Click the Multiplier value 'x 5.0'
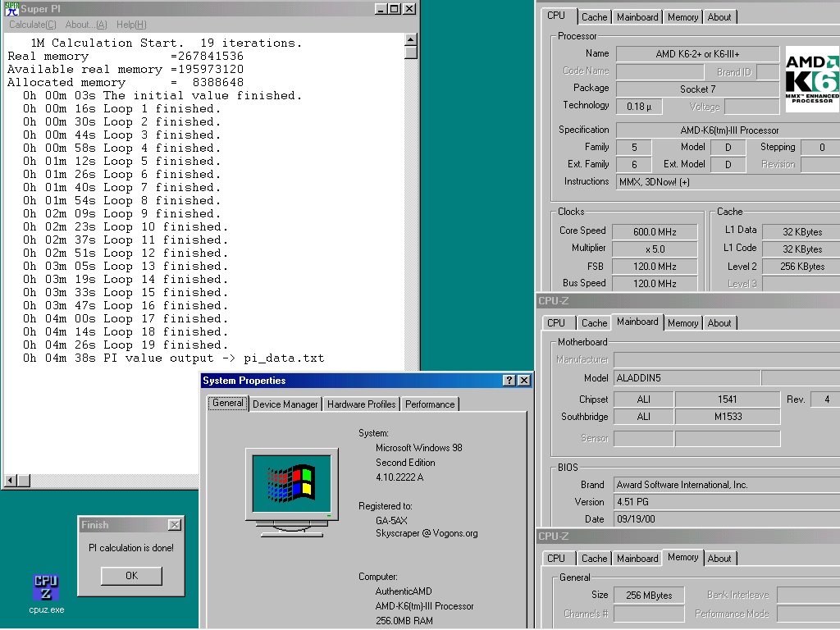The height and width of the screenshot is (630, 840). click(x=655, y=249)
